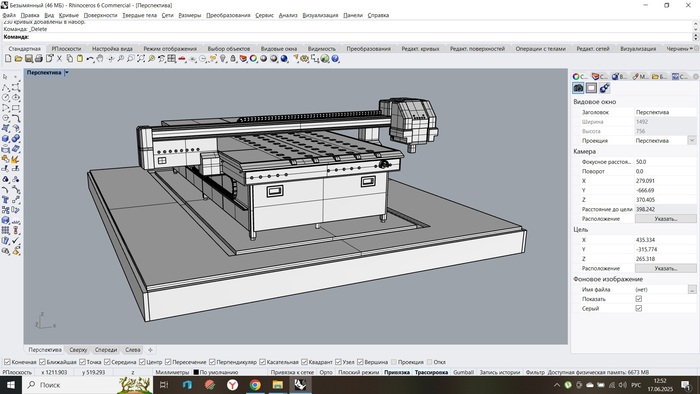Click the padlock lock objects icon
Viewport: 700px width, 394px height.
pyautogui.click(x=233, y=58)
